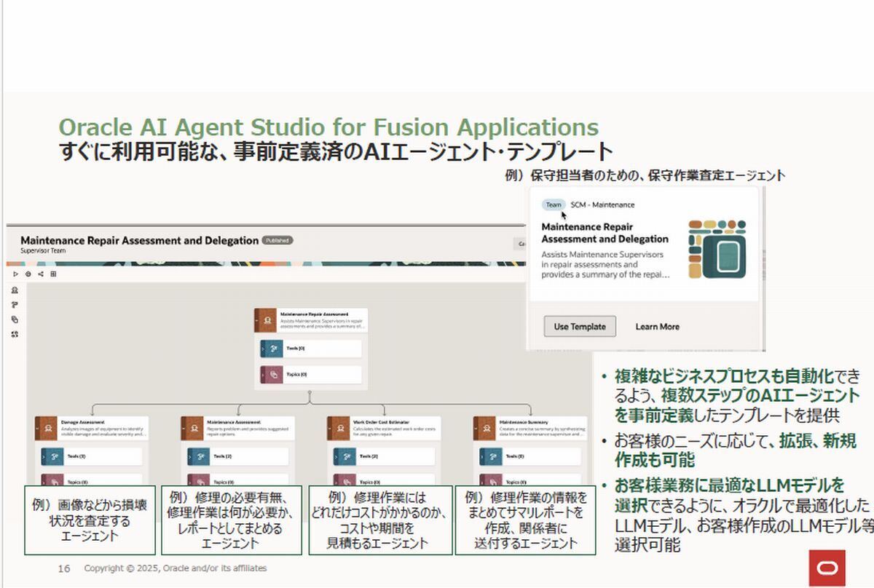Click the template card title 'Maintenance Repair Assessment and Delegation'
This screenshot has width=874, height=588.
point(605,233)
